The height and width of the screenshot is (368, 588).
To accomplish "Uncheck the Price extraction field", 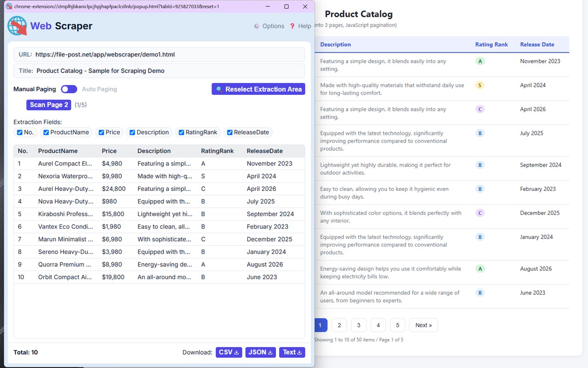I will [101, 132].
